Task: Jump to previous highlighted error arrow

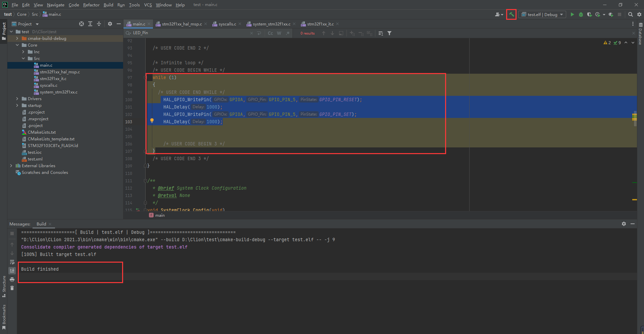Action: [626, 43]
